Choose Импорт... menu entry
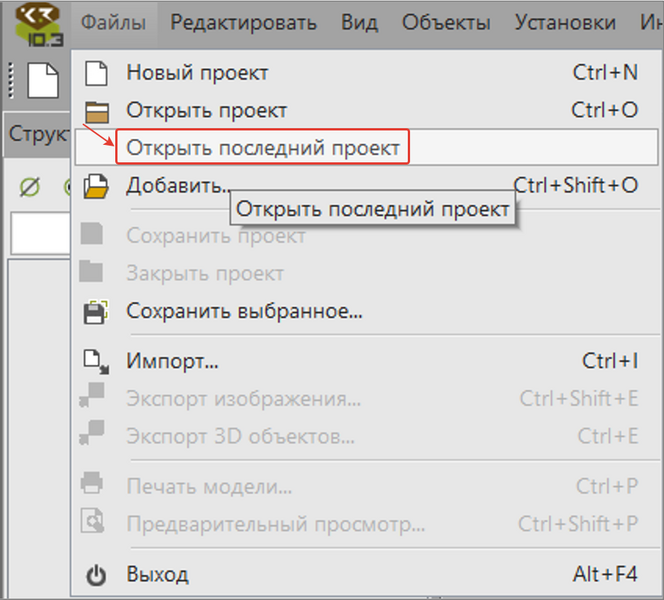 click(366, 361)
